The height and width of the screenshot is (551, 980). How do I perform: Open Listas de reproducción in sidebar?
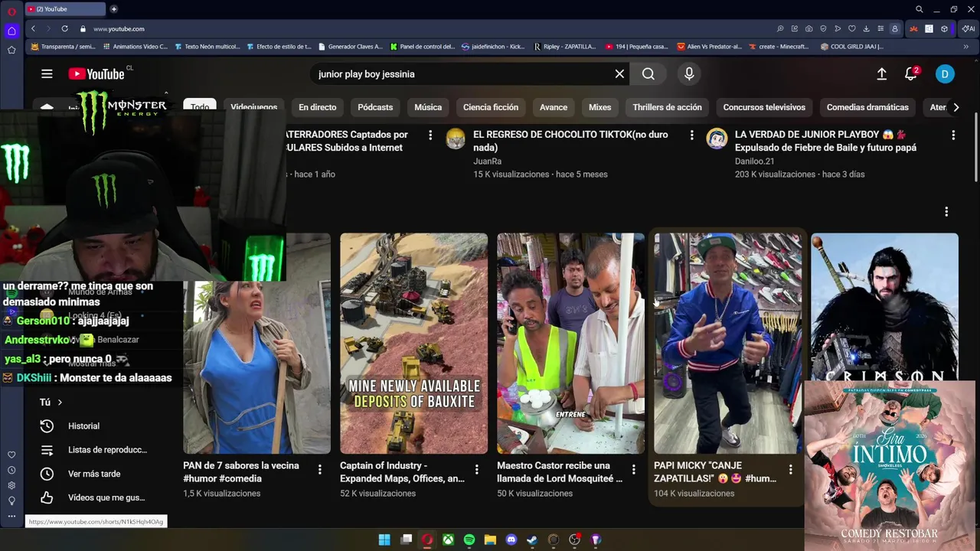(107, 450)
